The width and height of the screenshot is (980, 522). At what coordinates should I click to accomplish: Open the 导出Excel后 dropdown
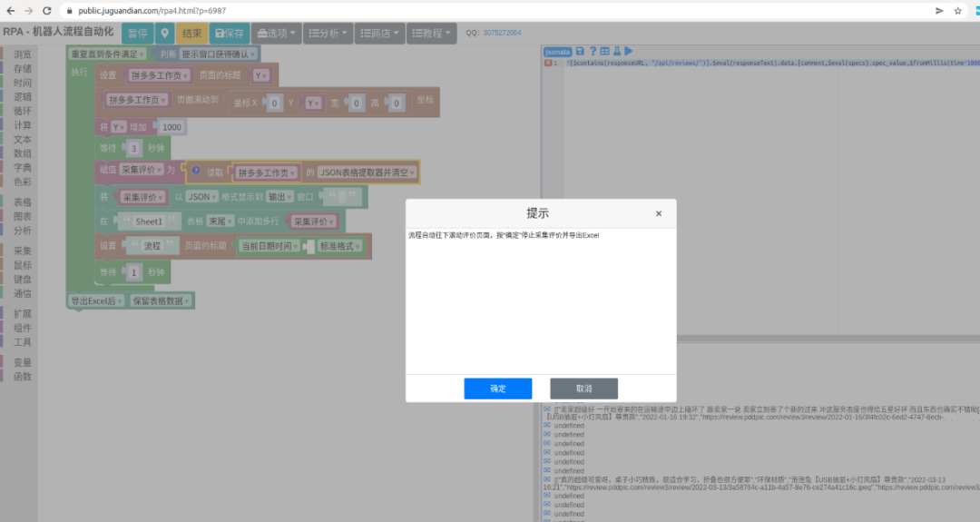click(x=96, y=301)
